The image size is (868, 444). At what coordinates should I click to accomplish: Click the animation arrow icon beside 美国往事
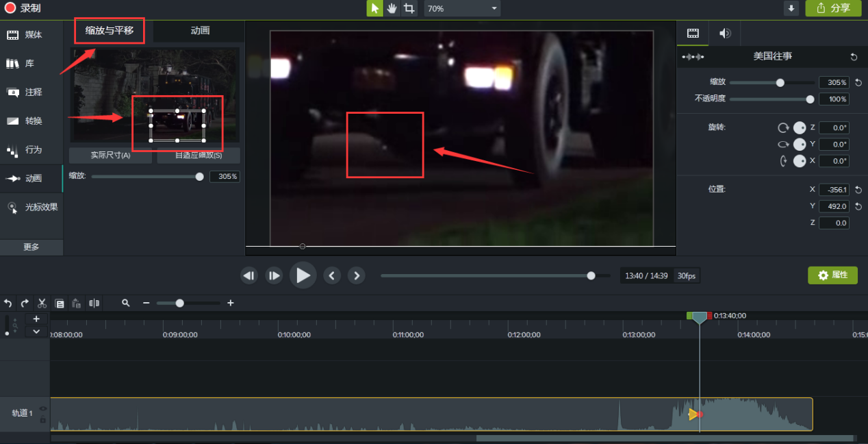pyautogui.click(x=693, y=57)
